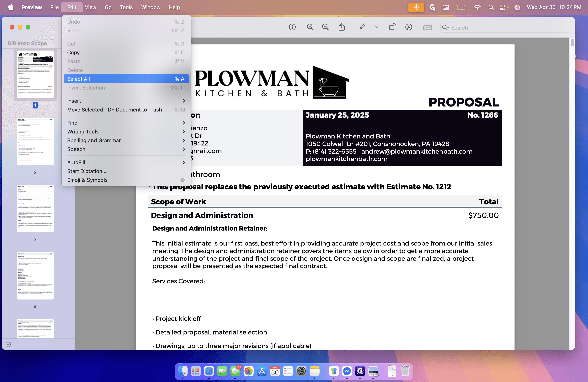Select the page 2 thumbnail
This screenshot has width=588, height=382.
coord(35,141)
